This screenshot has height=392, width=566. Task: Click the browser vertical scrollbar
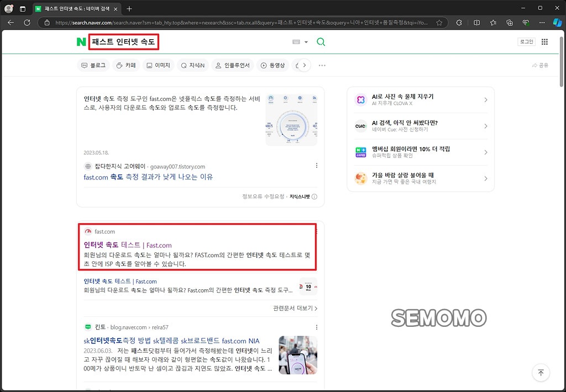tap(562, 61)
